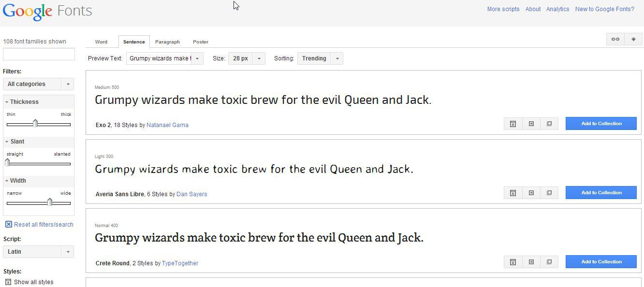Open the Latin script dropdown
Viewport: 644px width, 287px height.
(39, 252)
